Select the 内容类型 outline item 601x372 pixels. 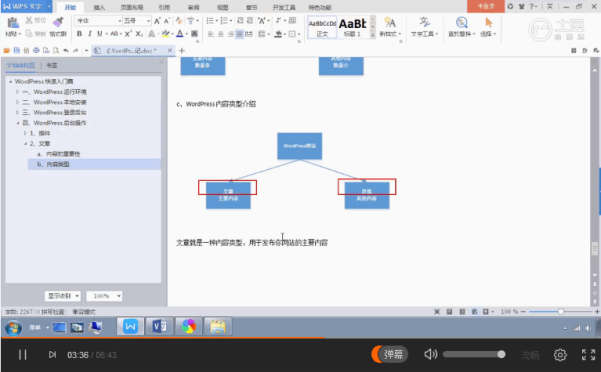pyautogui.click(x=94, y=164)
